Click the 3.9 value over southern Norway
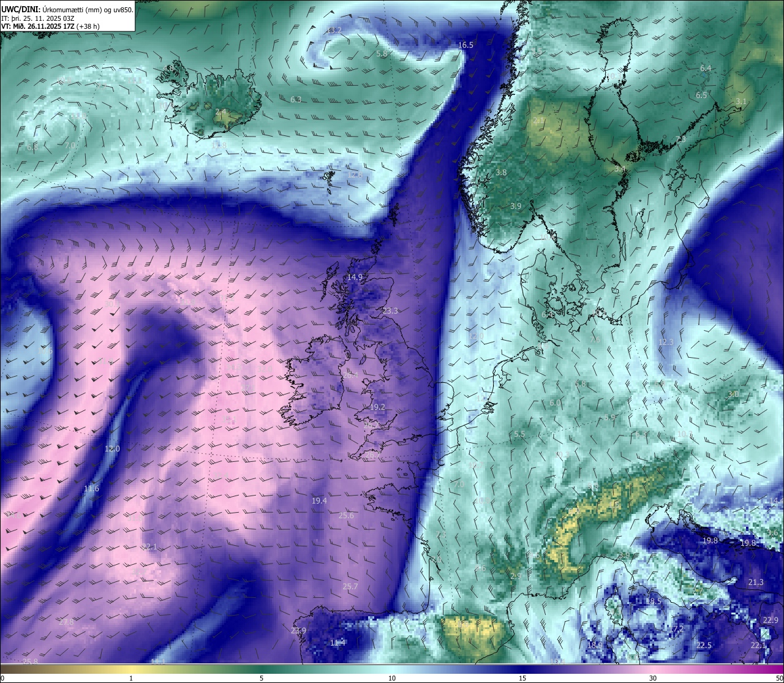This screenshot has height=683, width=784. coord(516,206)
